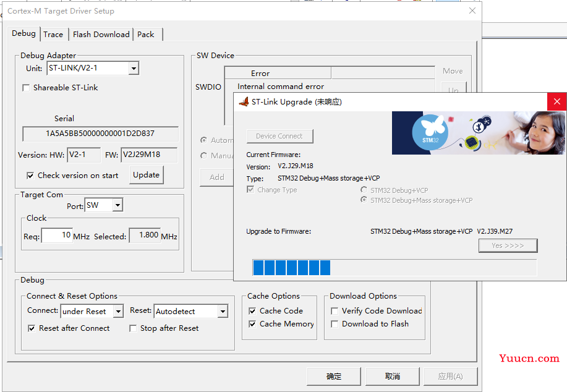The height and width of the screenshot is (392, 567).
Task: Click the firmware Update button
Action: coord(146,175)
